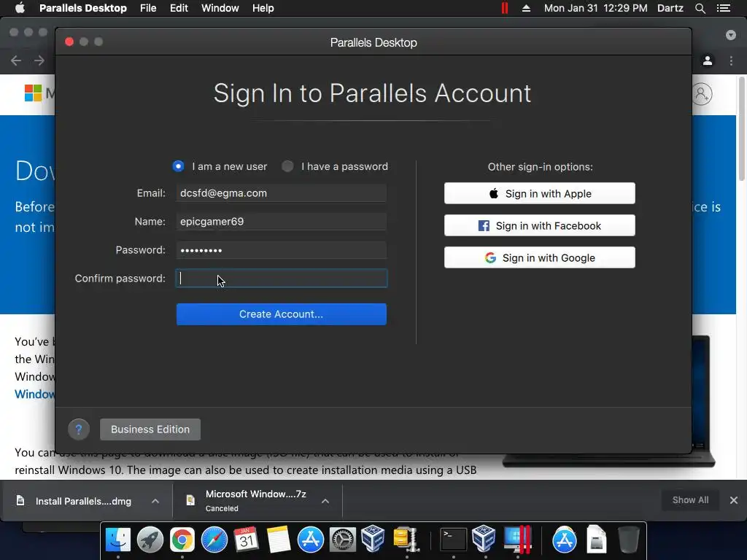Open Notification Center list icon
The width and height of the screenshot is (747, 560).
[723, 8]
